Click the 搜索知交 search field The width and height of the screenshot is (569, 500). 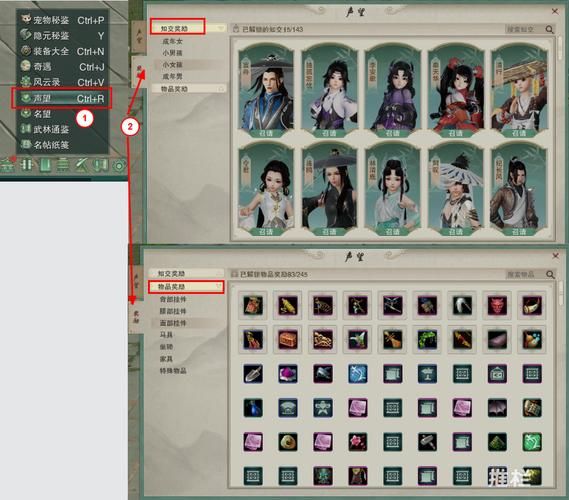point(524,29)
